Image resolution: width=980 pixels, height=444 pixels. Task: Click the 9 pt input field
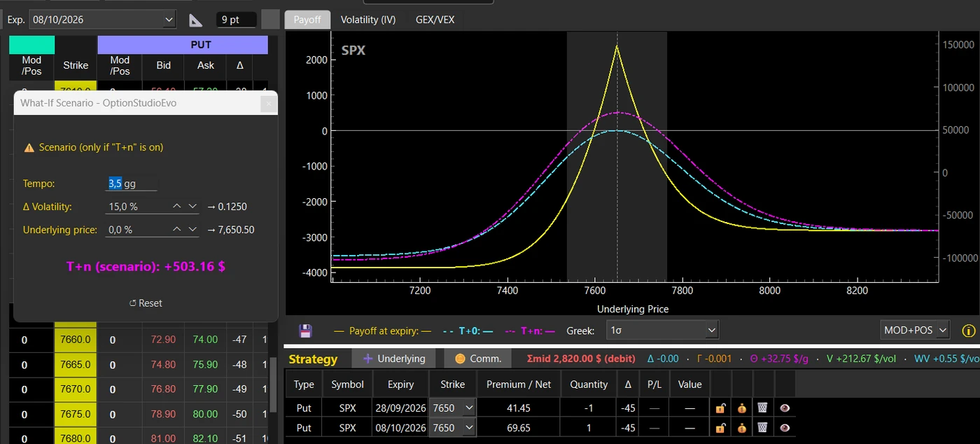pos(236,20)
